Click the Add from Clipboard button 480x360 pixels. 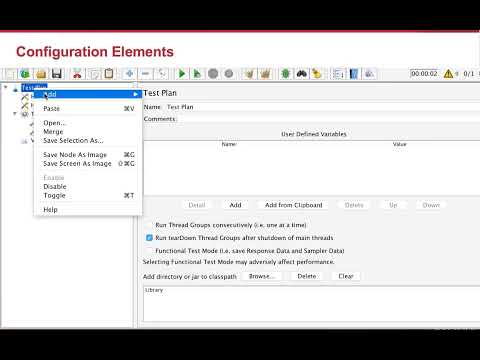[294, 205]
